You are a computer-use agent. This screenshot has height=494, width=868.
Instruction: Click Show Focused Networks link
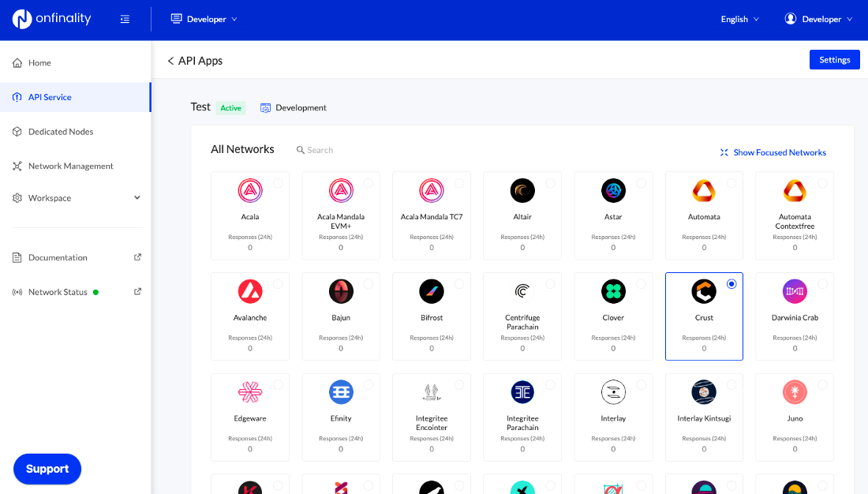pos(773,152)
